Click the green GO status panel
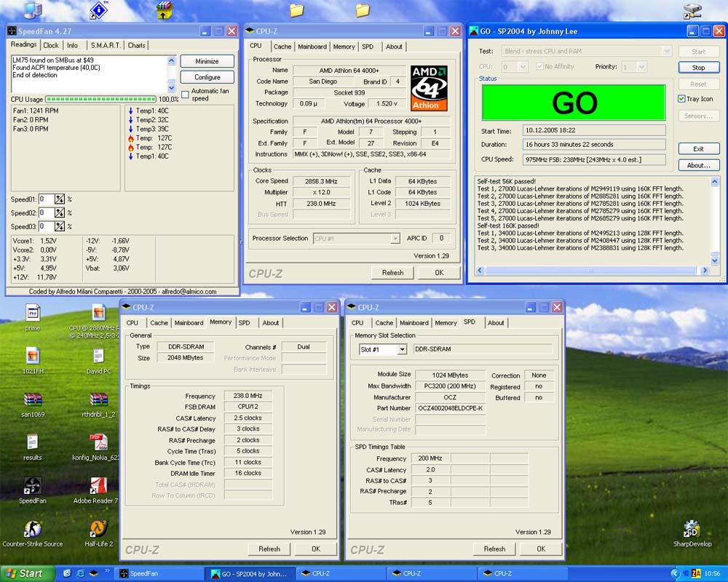 tap(574, 103)
